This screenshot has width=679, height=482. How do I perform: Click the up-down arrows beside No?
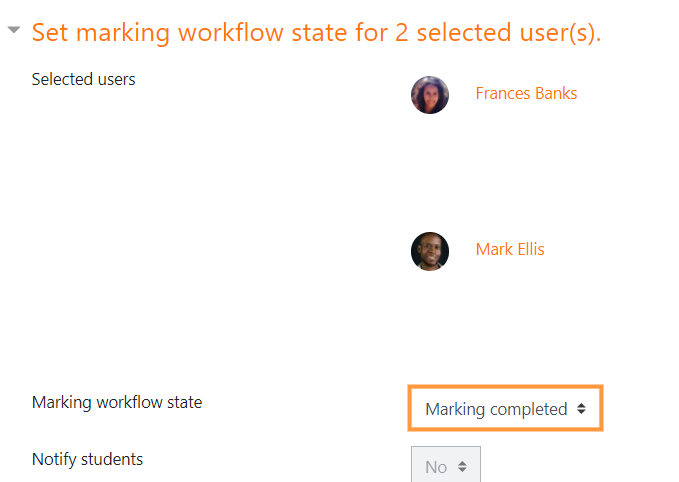pos(462,466)
